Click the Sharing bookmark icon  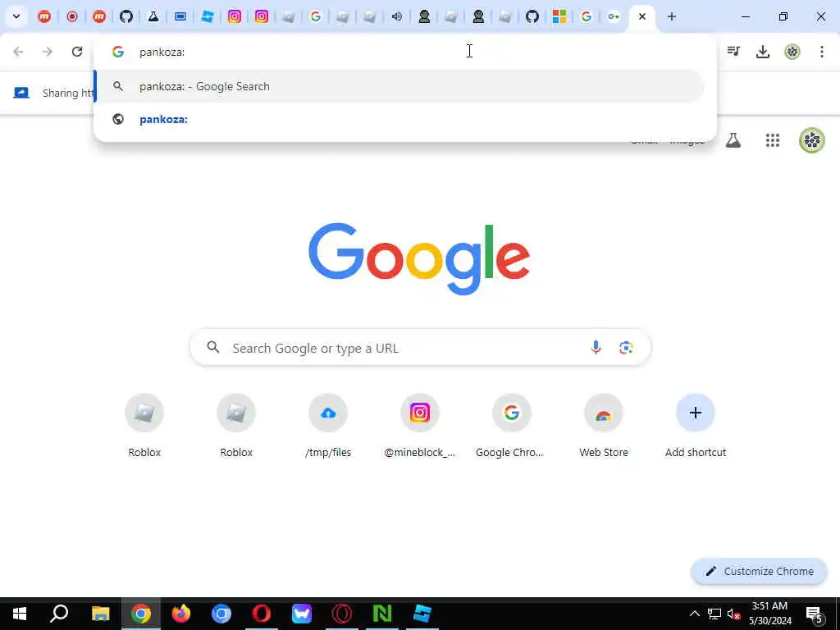point(21,93)
